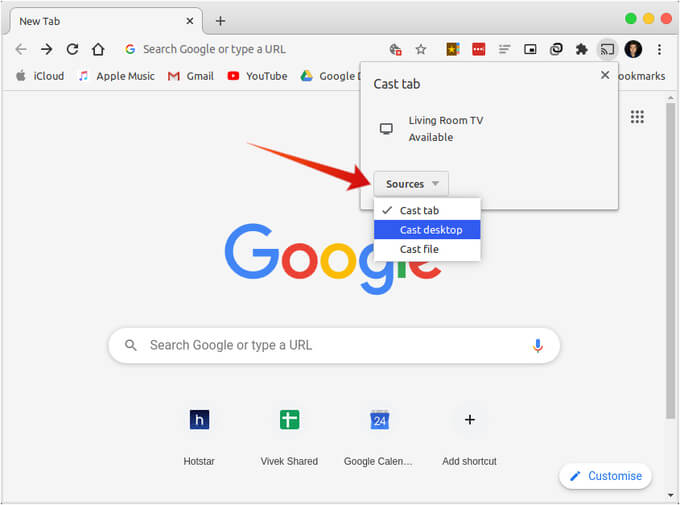Reload the current page
This screenshot has width=680, height=505.
72,49
